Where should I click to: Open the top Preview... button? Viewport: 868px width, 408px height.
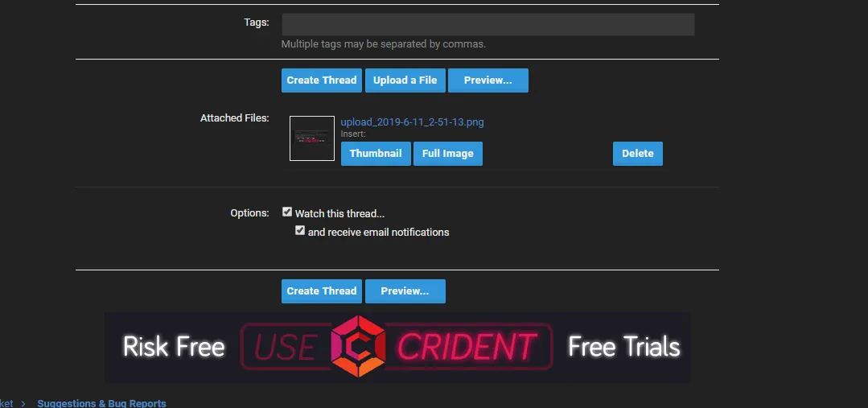(x=487, y=80)
